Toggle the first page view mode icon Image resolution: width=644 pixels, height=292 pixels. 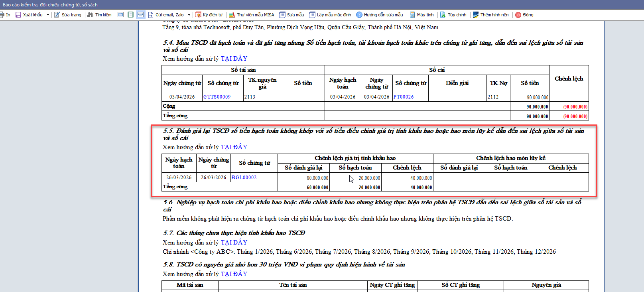pos(120,15)
